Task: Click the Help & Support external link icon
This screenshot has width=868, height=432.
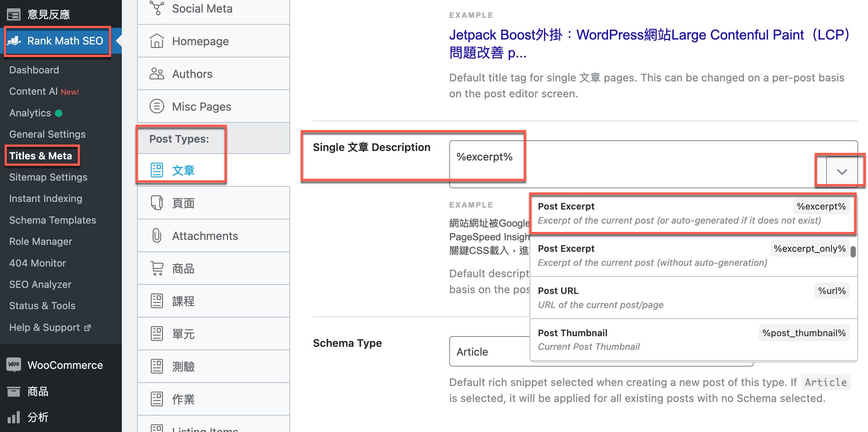Action: (x=88, y=328)
